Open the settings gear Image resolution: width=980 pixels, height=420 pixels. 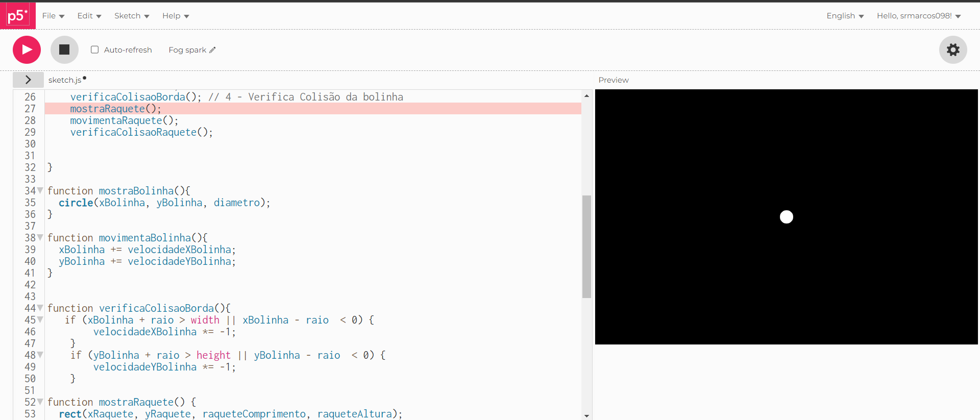click(953, 50)
